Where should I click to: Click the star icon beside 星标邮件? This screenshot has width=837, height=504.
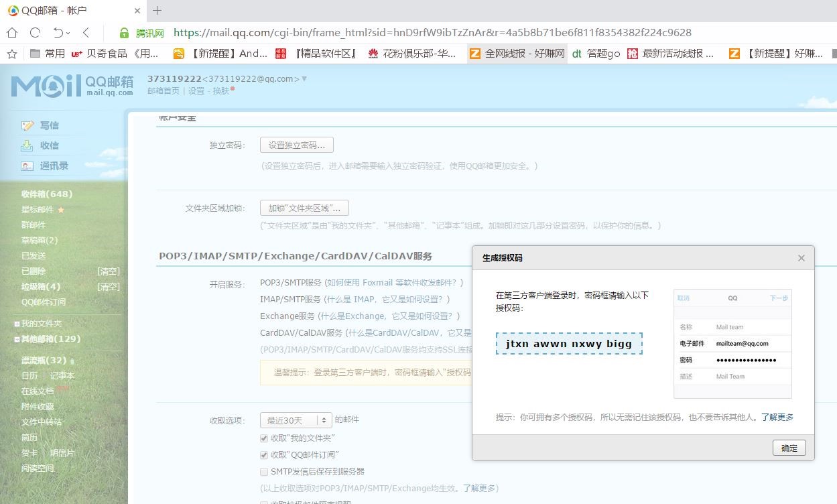point(61,210)
